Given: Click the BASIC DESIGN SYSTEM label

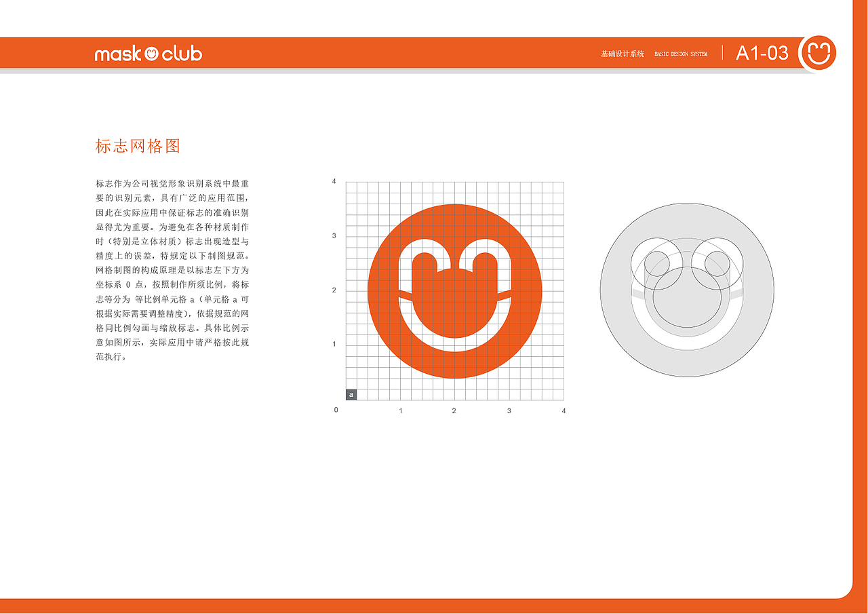Looking at the screenshot, I should pyautogui.click(x=681, y=53).
